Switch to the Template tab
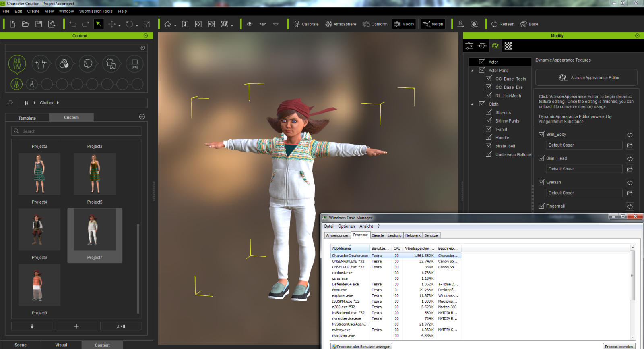 click(27, 118)
